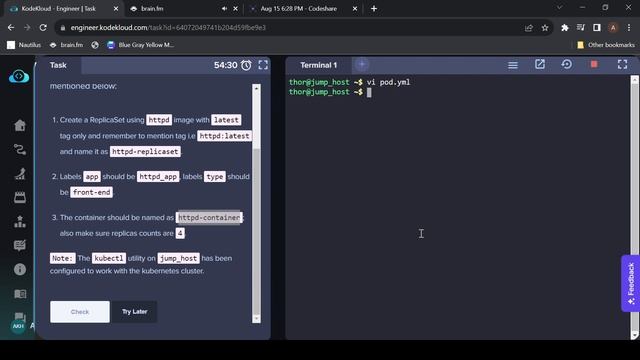Open a new browser tab
Image resolution: width=640 pixels, height=360 pixels.
pyautogui.click(x=374, y=9)
